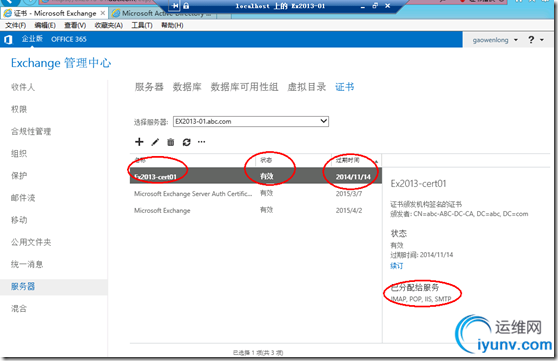Select the Ex2013-cert01 certificate row
The height and width of the screenshot is (361, 558).
(256, 176)
